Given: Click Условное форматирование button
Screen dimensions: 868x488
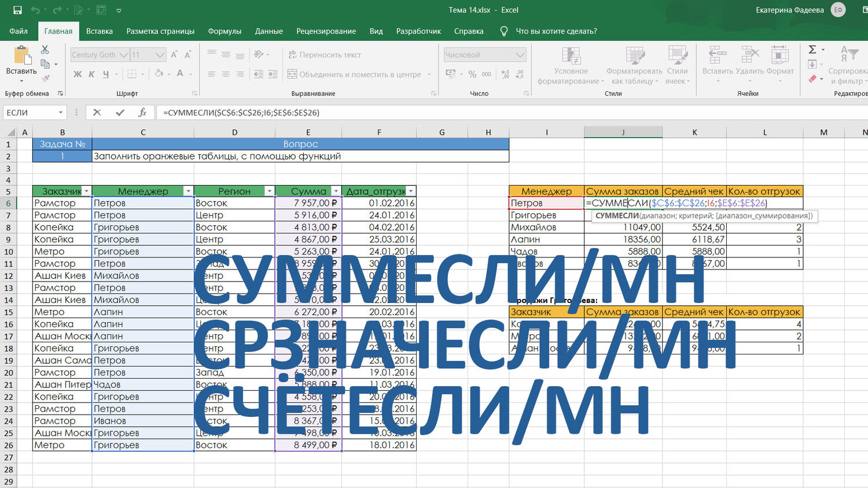Looking at the screenshot, I should click(x=569, y=65).
